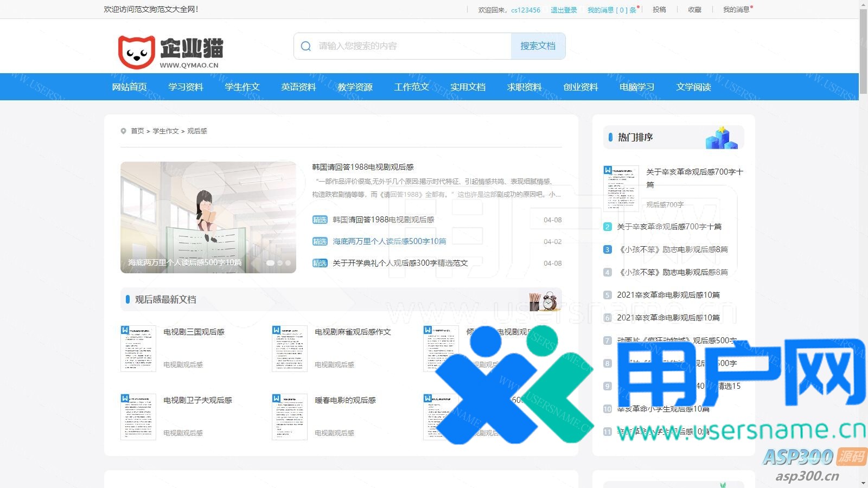Viewport: 868px width, 488px height.
Task: Click the location pin breadcrumb icon
Action: 124,131
